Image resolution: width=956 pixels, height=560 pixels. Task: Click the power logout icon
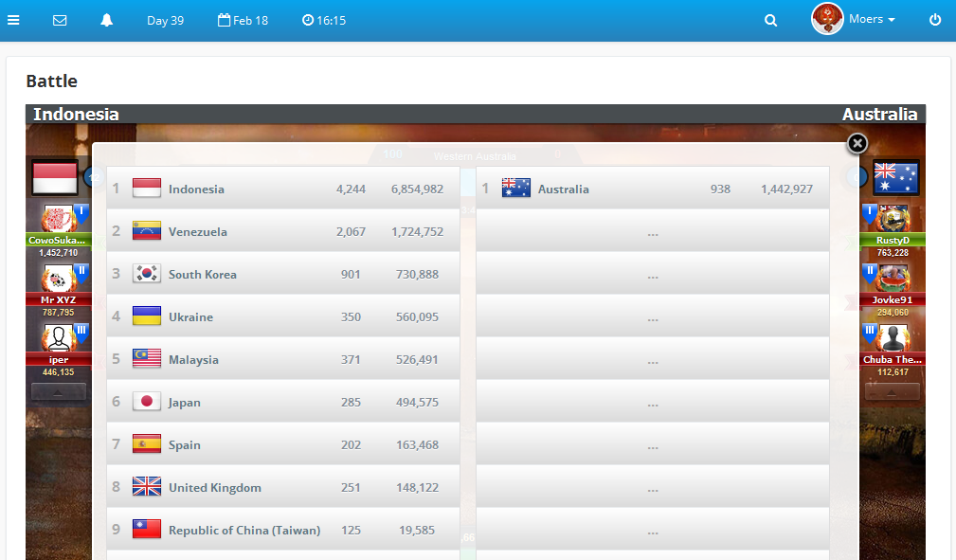tap(935, 20)
